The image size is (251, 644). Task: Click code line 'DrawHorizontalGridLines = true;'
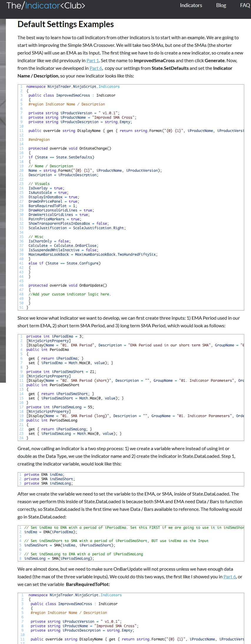click(61, 210)
